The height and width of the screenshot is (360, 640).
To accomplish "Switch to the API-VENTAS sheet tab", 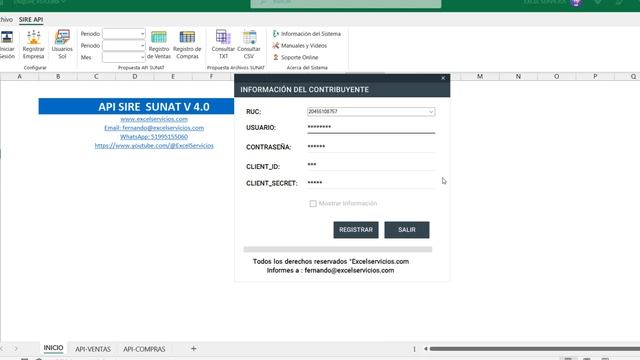I will click(x=93, y=349).
